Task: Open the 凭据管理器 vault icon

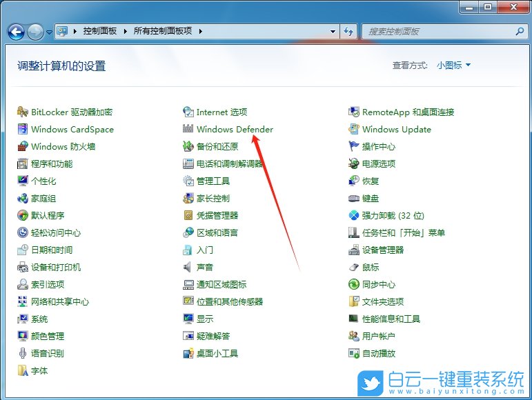Action: [188, 215]
